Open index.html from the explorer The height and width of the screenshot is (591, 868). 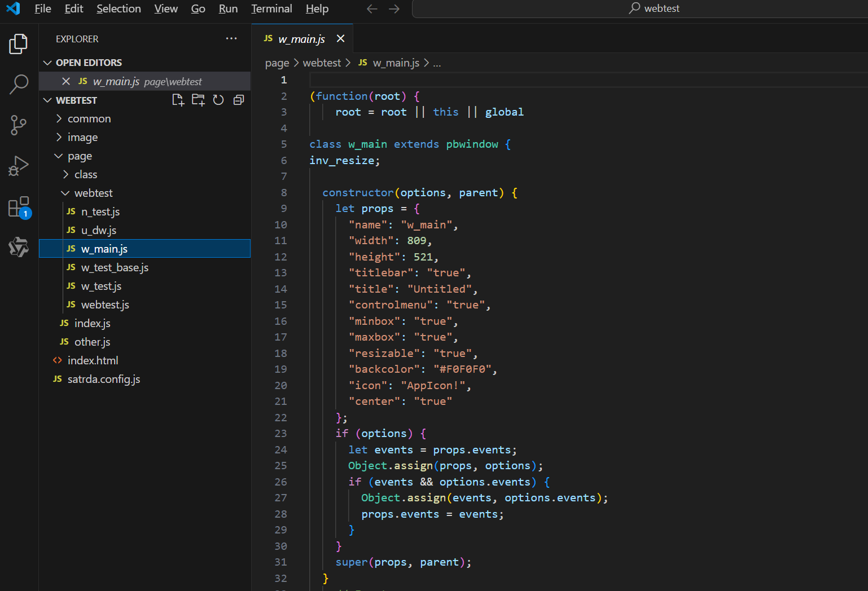pyautogui.click(x=93, y=361)
